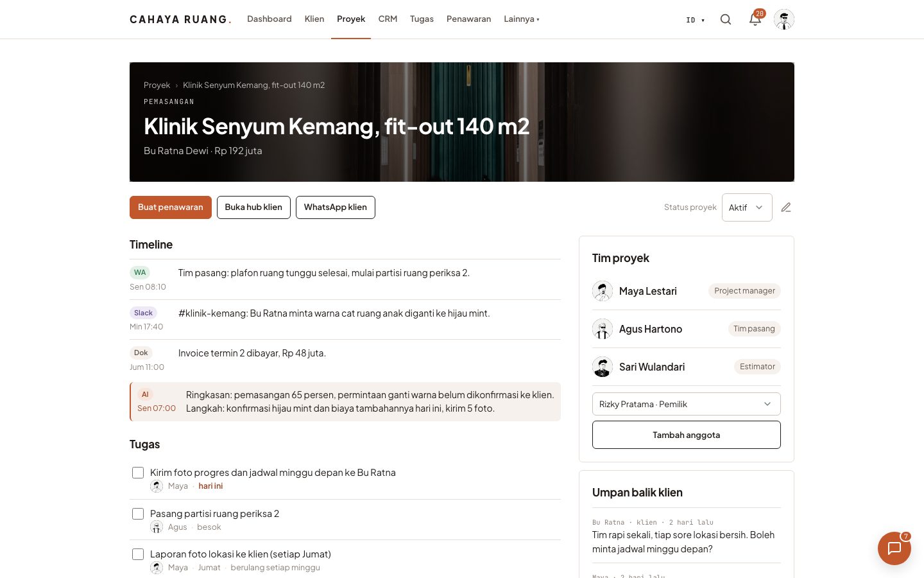Check off 'Pasang partisi ruang periksa 2' task
The height and width of the screenshot is (578, 924).
click(138, 514)
